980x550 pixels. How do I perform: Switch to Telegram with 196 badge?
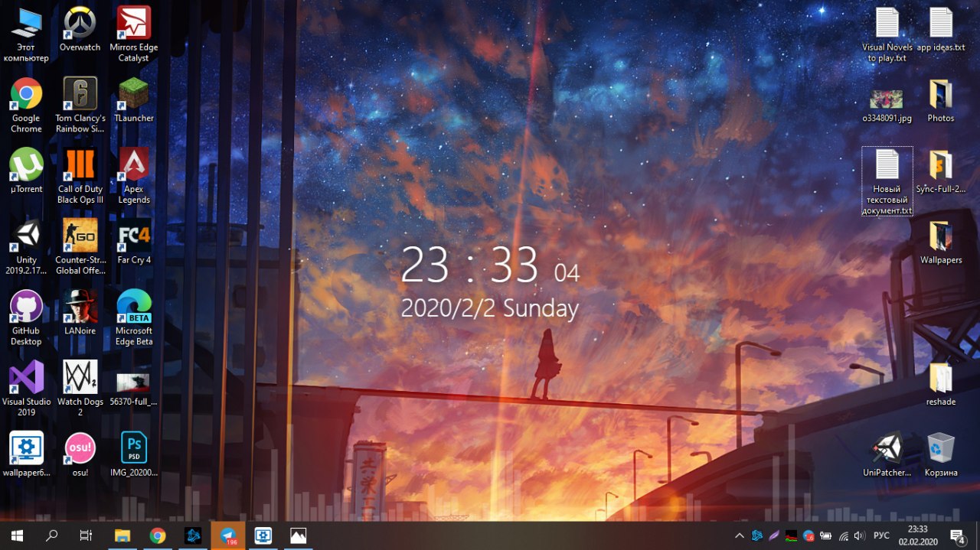tap(228, 535)
